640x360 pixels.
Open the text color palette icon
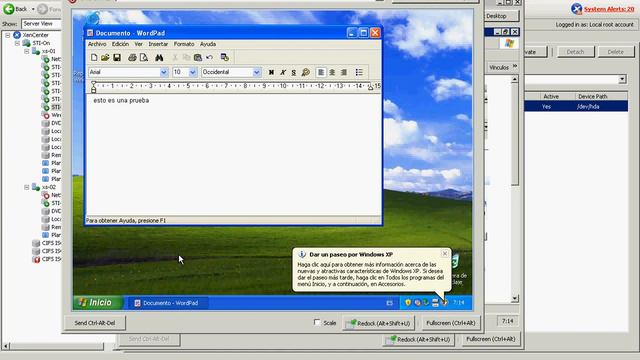coord(305,72)
